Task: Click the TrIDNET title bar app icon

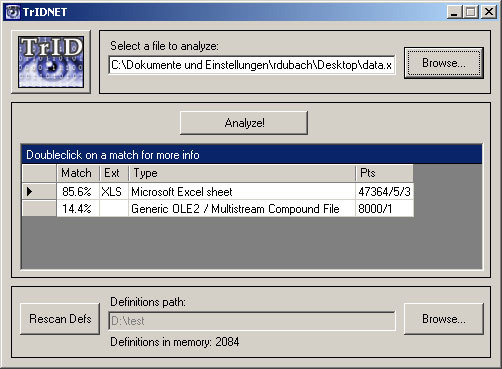Action: pos(13,12)
